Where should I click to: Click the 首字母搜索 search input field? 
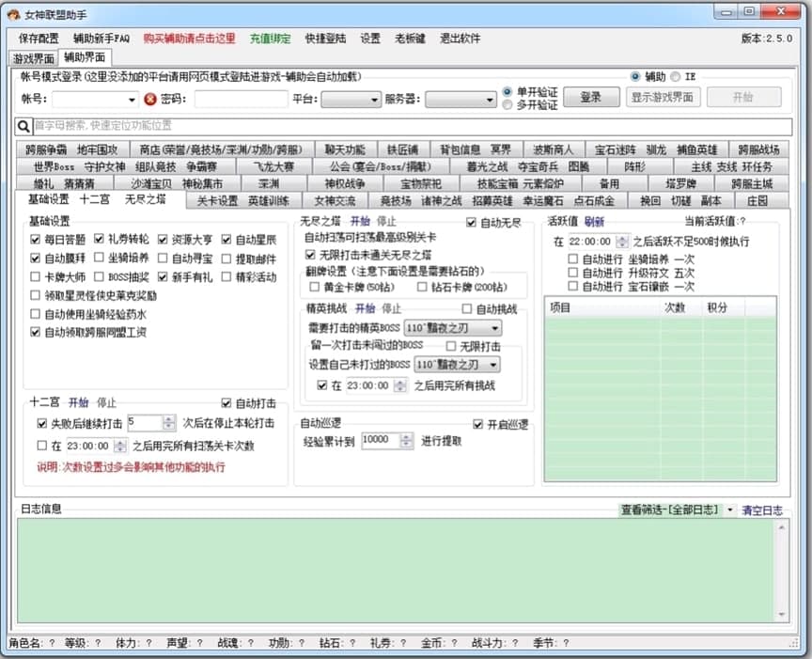click(x=404, y=125)
